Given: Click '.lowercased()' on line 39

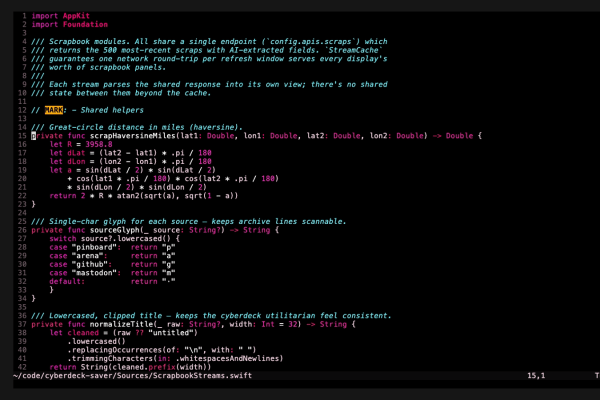Looking at the screenshot, I should point(96,341).
